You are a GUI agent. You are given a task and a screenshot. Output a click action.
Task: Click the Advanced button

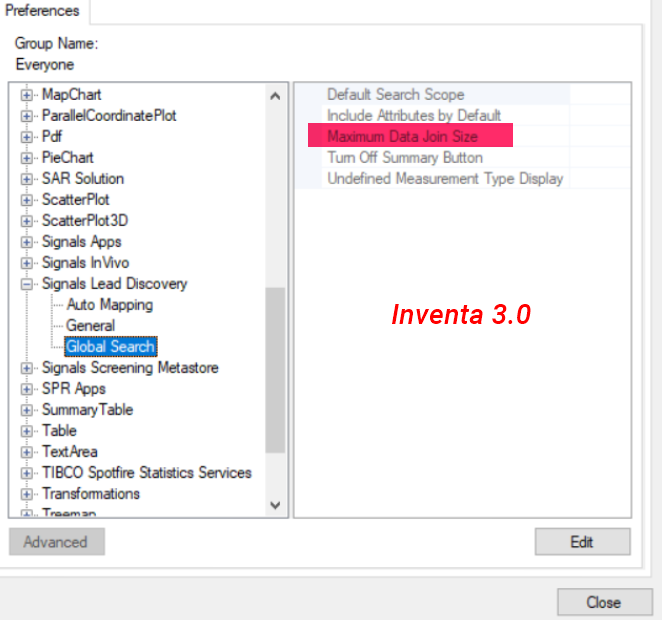(x=57, y=541)
